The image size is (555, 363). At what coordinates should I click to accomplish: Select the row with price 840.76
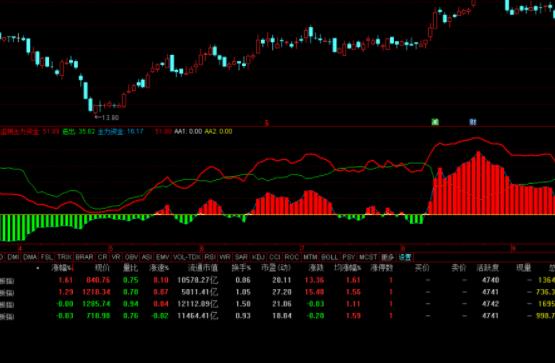[278, 280]
